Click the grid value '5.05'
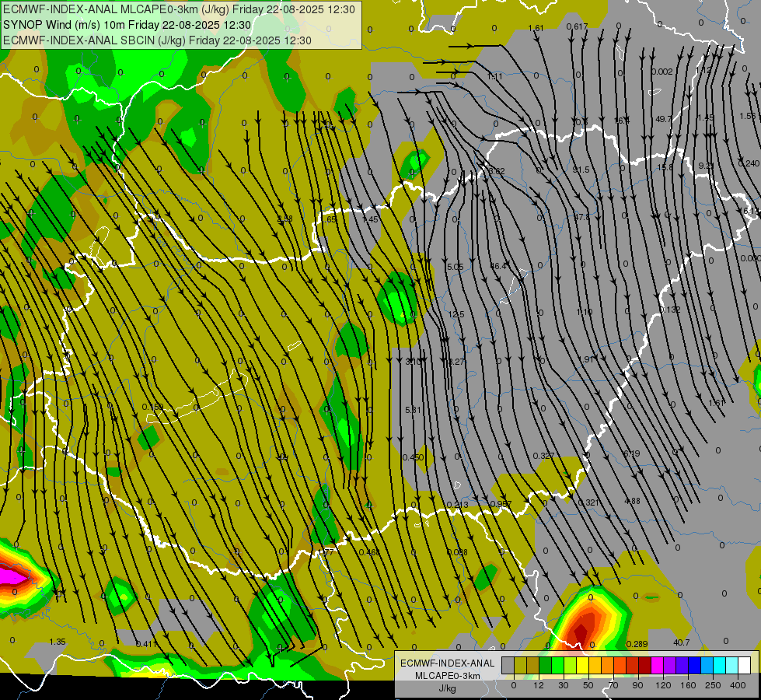This screenshot has height=700, width=761. pyautogui.click(x=455, y=267)
